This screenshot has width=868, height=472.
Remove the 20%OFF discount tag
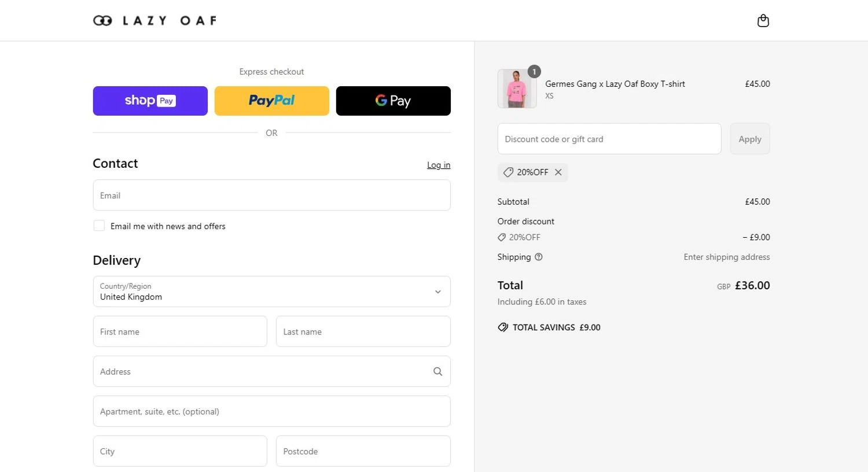pyautogui.click(x=558, y=172)
